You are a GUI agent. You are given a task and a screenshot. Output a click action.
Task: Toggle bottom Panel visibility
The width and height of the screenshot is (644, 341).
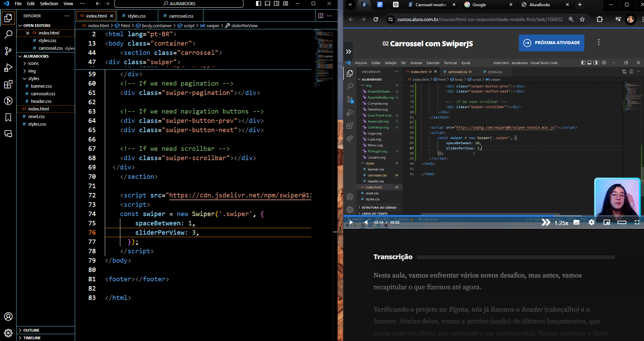click(268, 3)
